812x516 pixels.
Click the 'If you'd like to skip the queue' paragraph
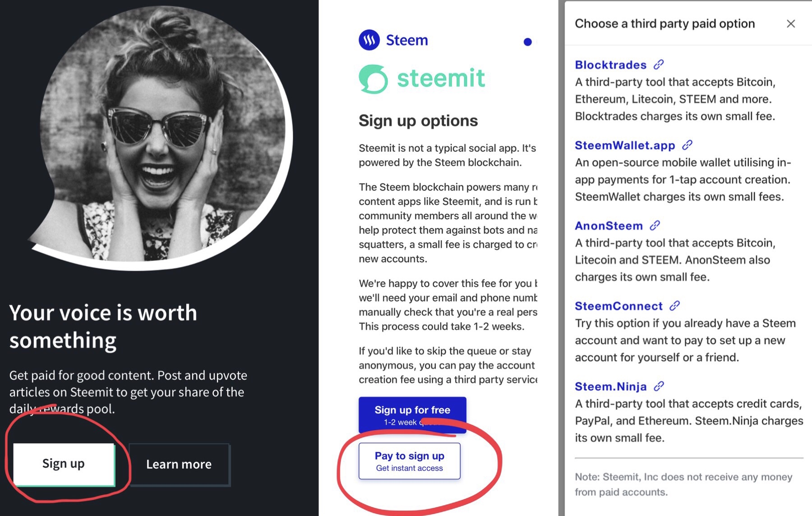pyautogui.click(x=448, y=365)
